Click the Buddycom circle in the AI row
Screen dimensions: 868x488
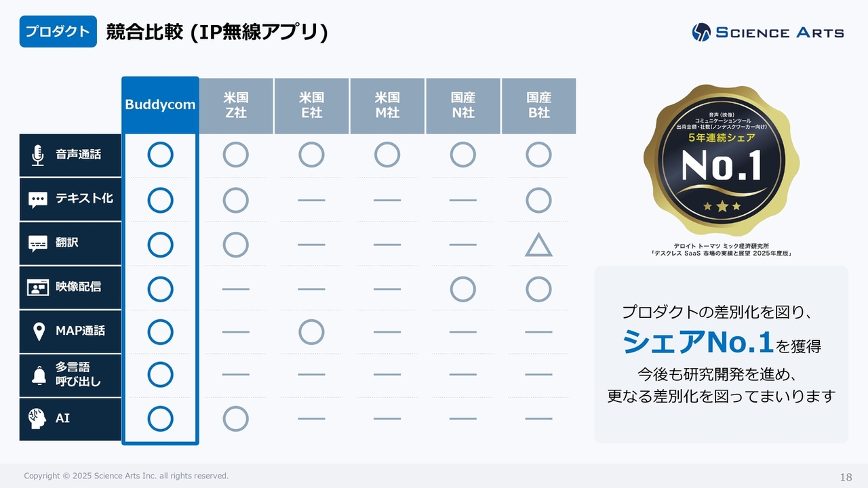click(160, 419)
